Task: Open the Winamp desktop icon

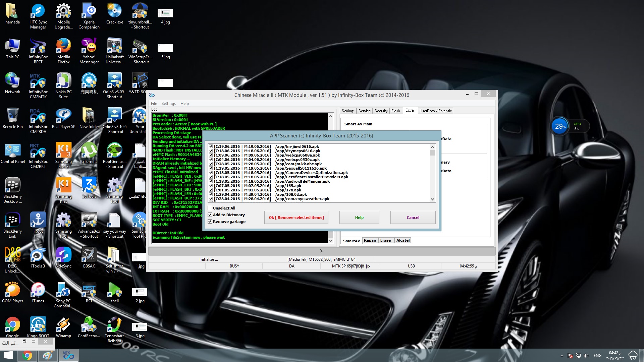Action: 63,327
